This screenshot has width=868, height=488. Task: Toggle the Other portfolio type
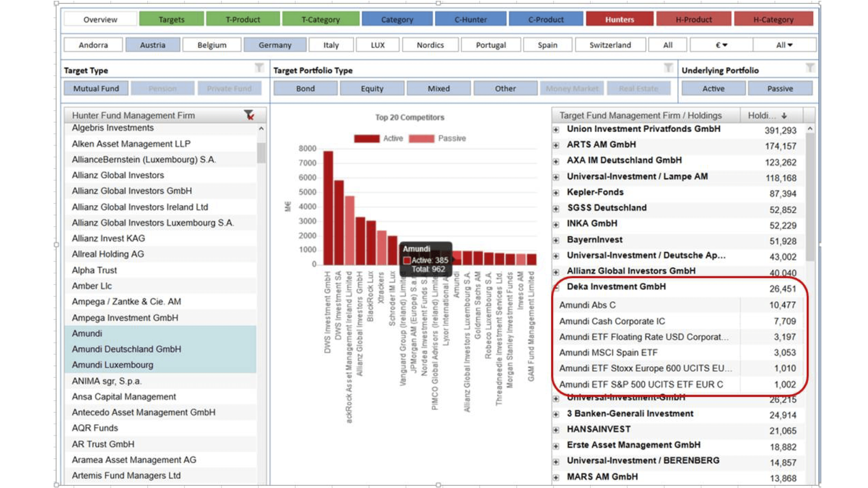coord(505,88)
